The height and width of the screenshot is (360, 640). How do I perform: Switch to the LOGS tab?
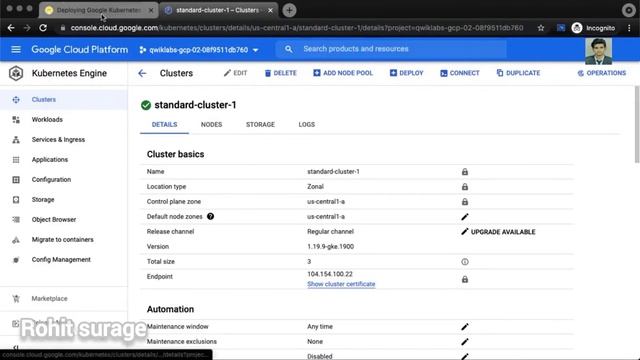[307, 124]
